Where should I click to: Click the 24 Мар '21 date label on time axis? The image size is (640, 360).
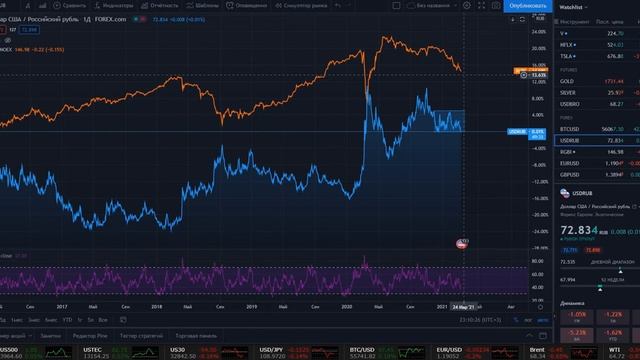click(463, 307)
